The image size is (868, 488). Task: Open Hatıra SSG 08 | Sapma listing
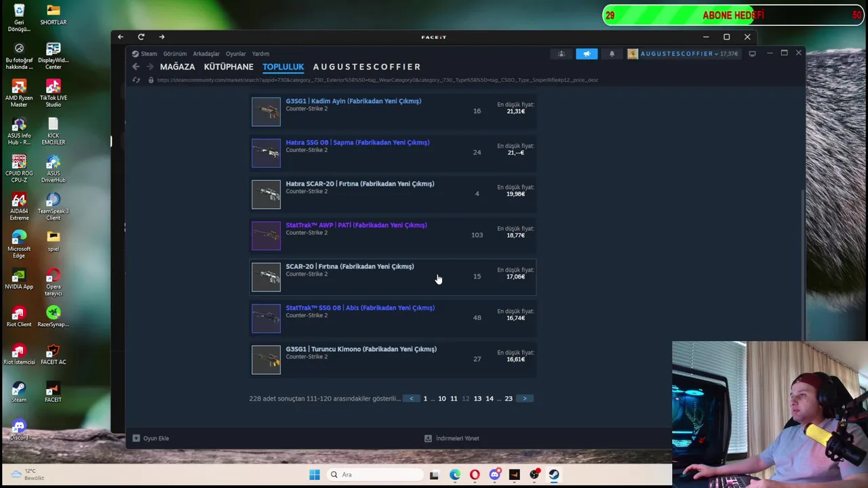tap(393, 152)
